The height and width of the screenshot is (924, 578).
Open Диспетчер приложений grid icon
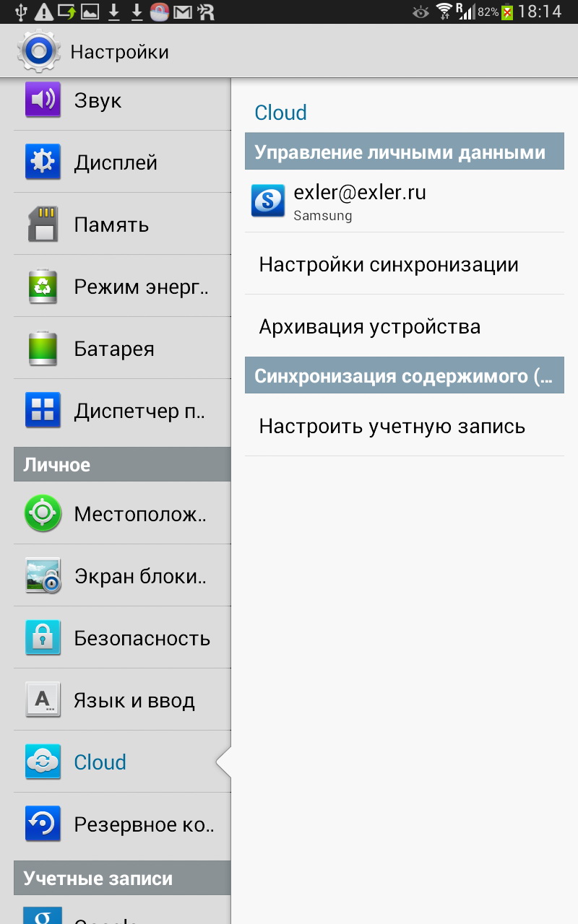43,410
